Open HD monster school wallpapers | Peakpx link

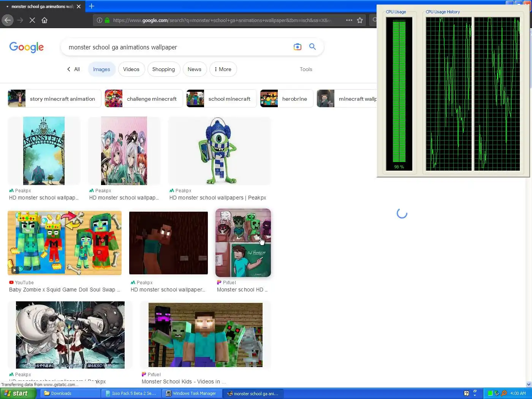pyautogui.click(x=218, y=198)
